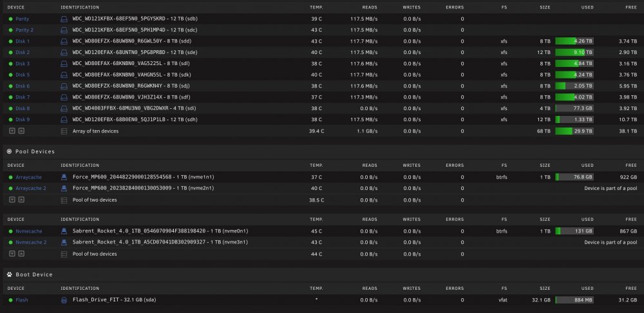The image size is (644, 313).
Task: Click the Nvmecache pool list icon
Action: pos(64,254)
